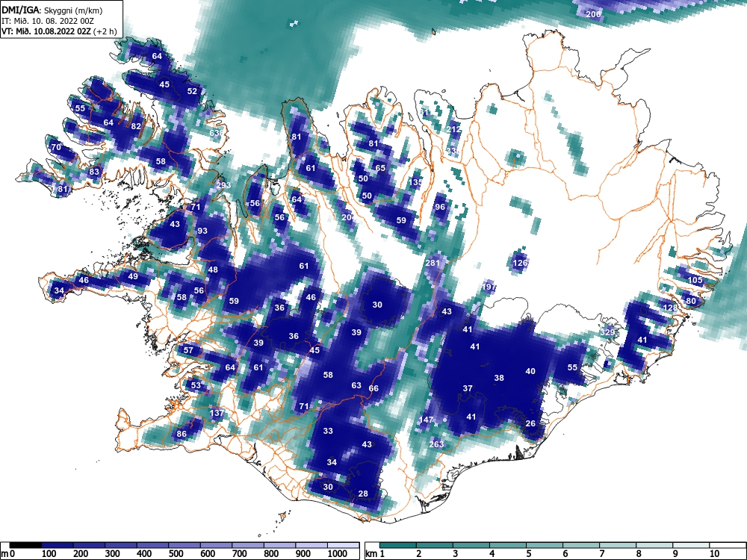Viewport: 747px width, 560px height.
Task: Click the visibility value '66' on the map
Action: pyautogui.click(x=373, y=388)
